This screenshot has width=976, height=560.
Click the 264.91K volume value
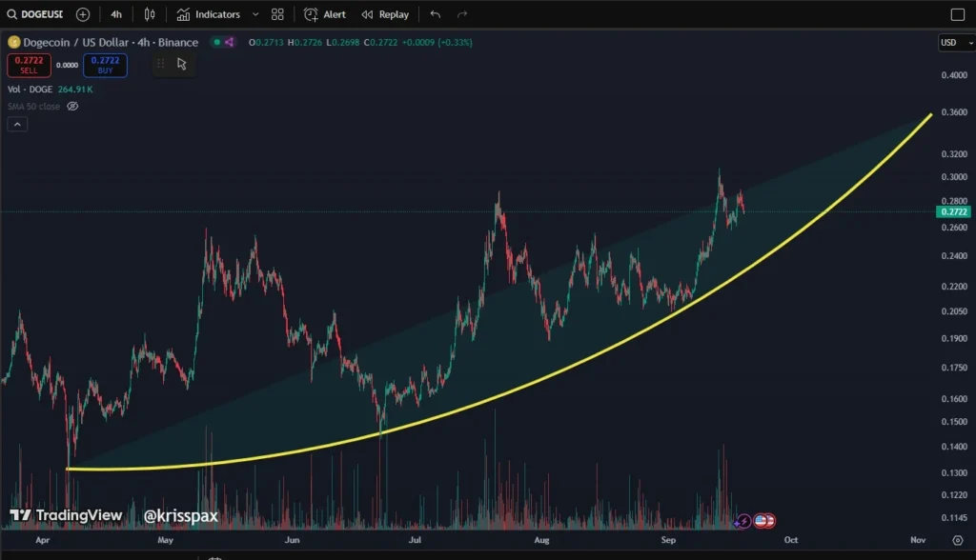[75, 89]
